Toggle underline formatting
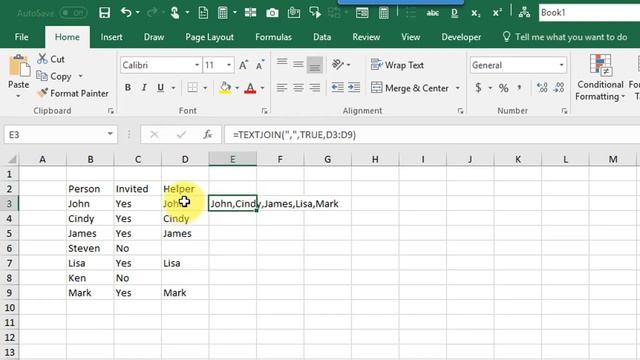The height and width of the screenshot is (360, 640). coord(160,88)
